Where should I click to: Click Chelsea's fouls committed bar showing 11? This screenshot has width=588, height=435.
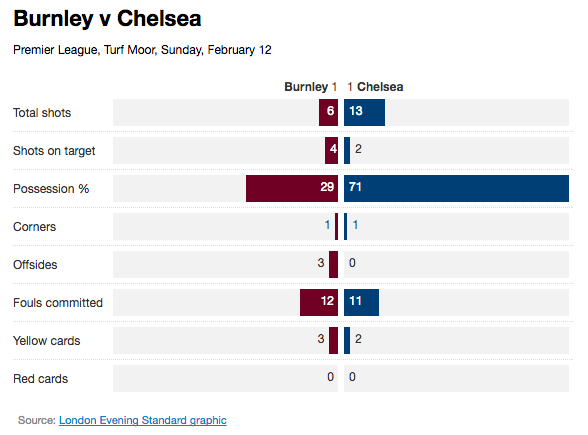point(361,302)
